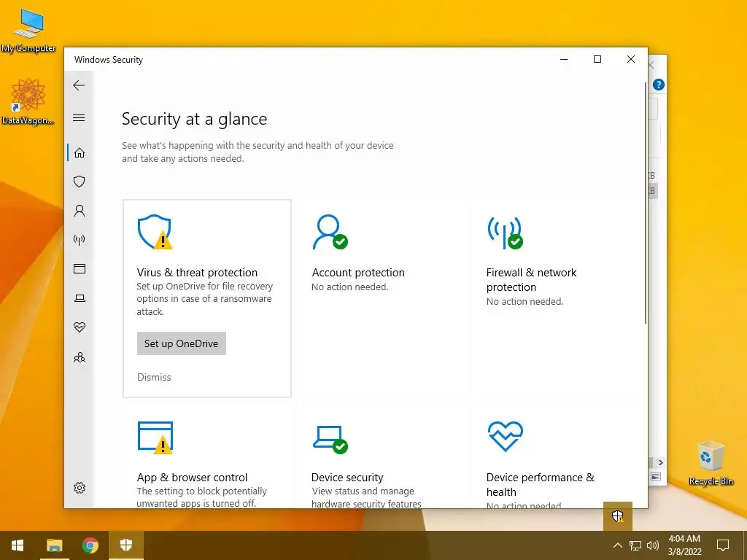Launch Chrome from taskbar
Viewport: 747px width, 560px height.
pyautogui.click(x=90, y=545)
